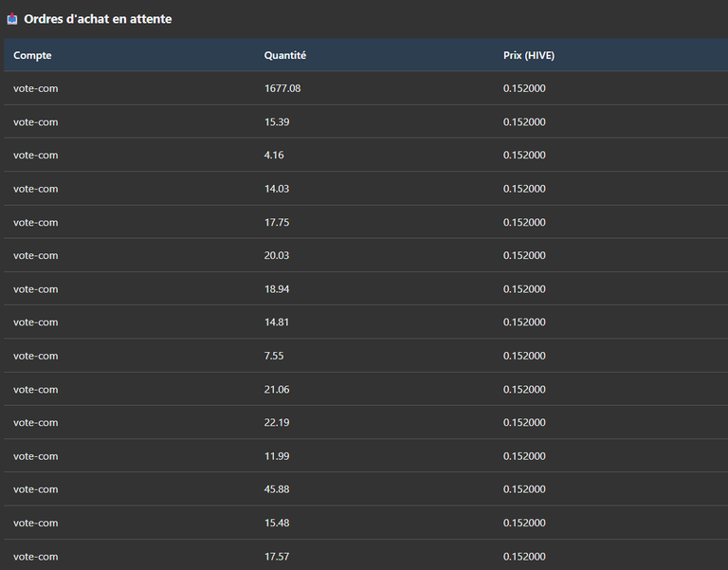This screenshot has height=570, width=728.
Task: Click the Compte column header
Action: click(x=32, y=55)
